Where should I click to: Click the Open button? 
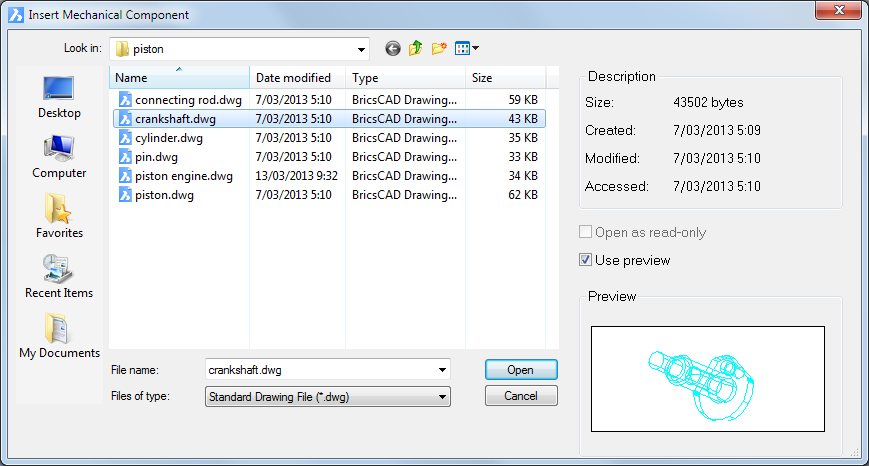(x=521, y=370)
